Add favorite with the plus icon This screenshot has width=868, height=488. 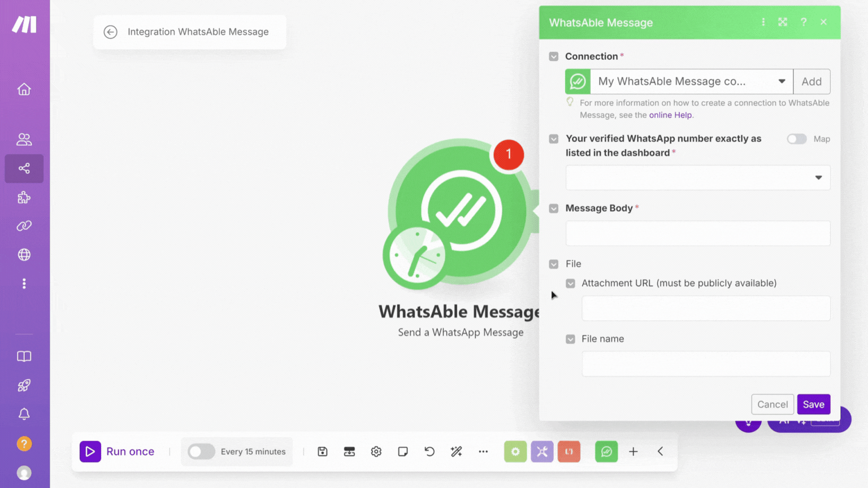[633, 451]
